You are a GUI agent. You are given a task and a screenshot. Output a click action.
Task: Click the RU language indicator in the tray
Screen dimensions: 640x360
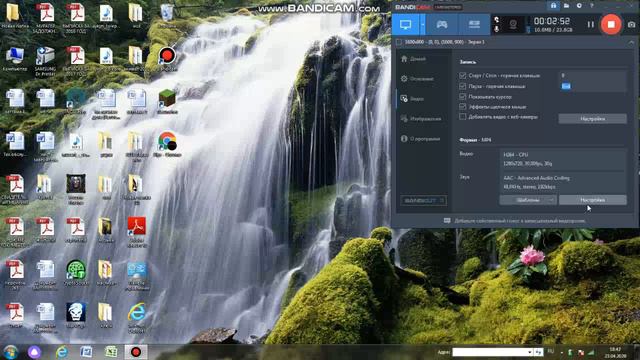tap(551, 351)
